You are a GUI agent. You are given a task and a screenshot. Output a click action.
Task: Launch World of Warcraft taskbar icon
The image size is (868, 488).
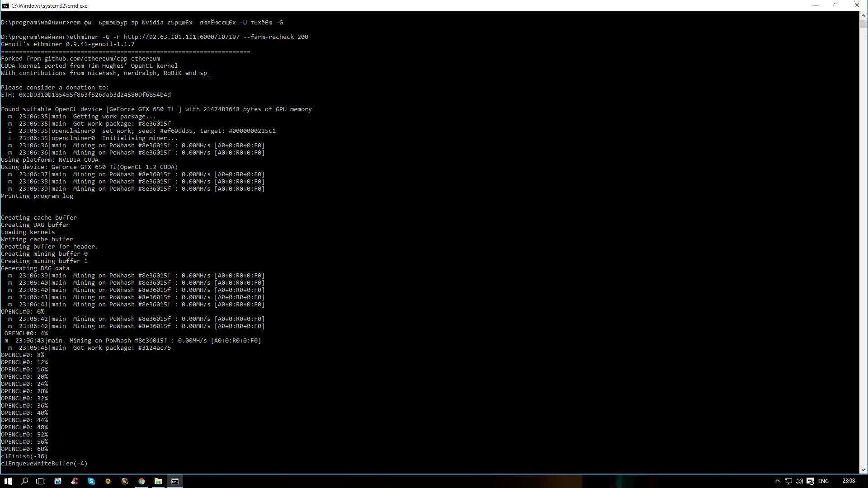click(x=125, y=481)
